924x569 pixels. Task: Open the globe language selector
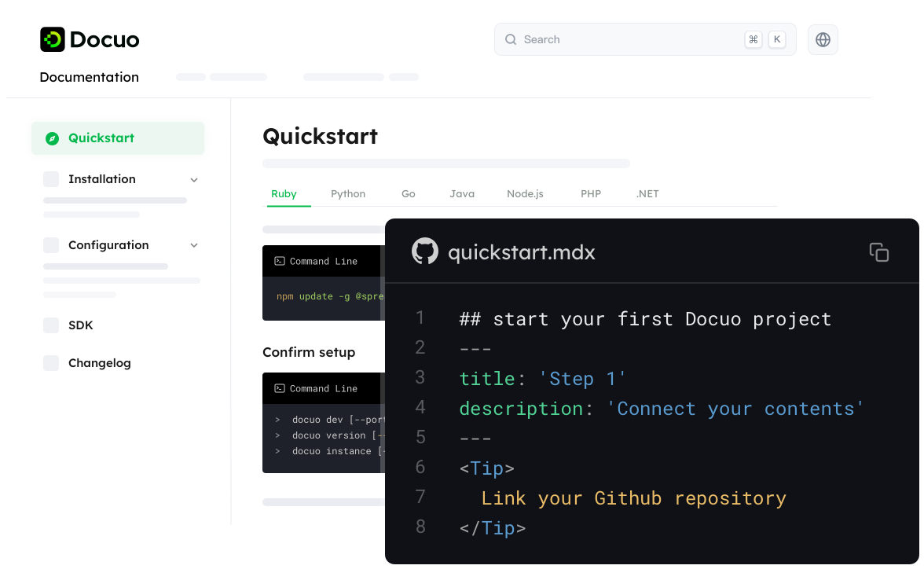(x=823, y=39)
